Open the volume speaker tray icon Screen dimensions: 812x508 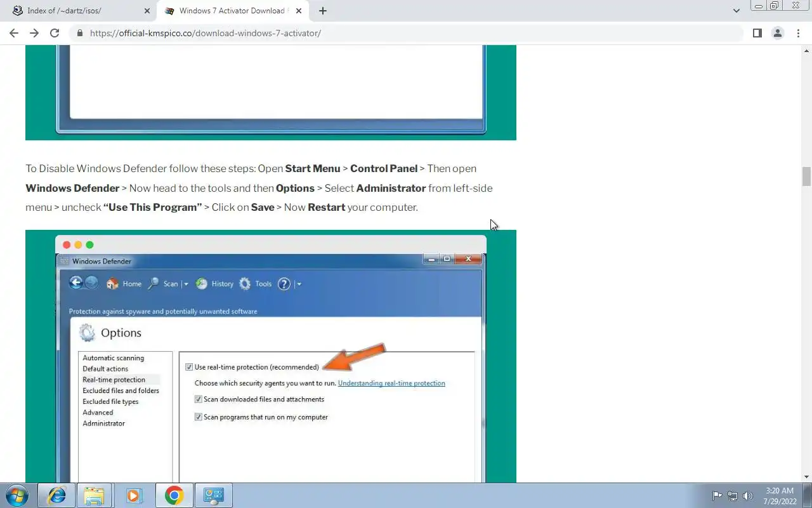(749, 496)
